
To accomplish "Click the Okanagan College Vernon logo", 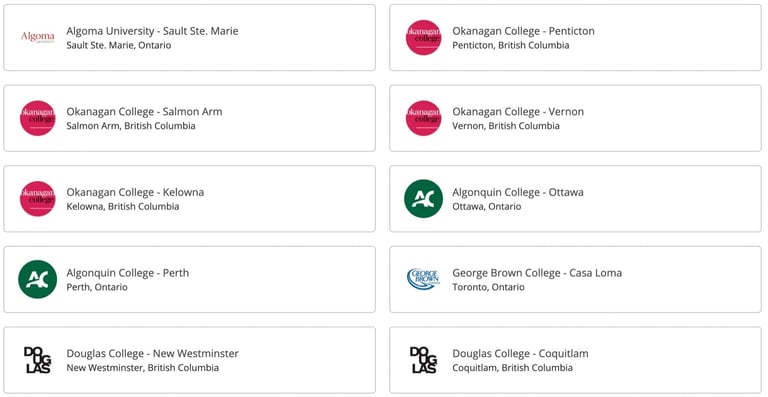I will (x=423, y=118).
